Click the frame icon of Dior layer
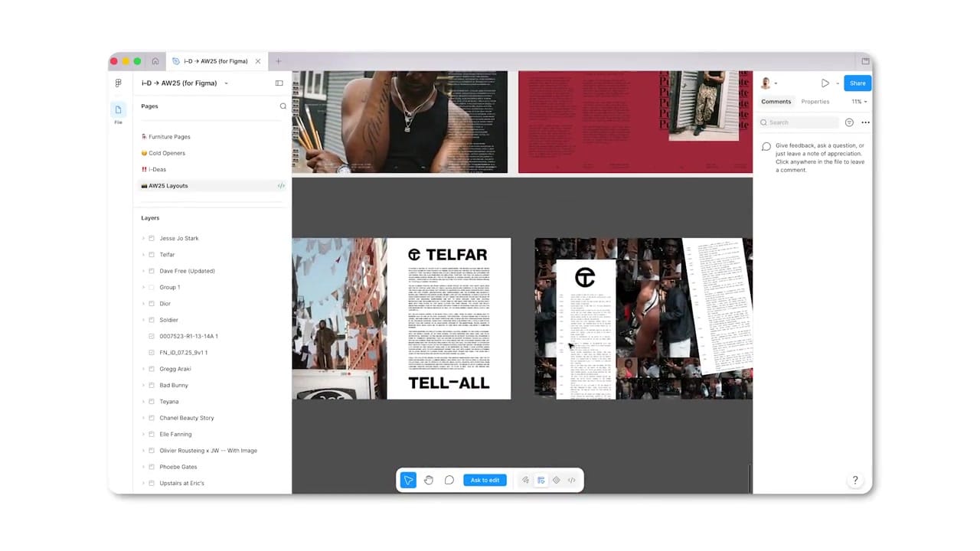Image resolution: width=980 pixels, height=551 pixels. coord(152,304)
